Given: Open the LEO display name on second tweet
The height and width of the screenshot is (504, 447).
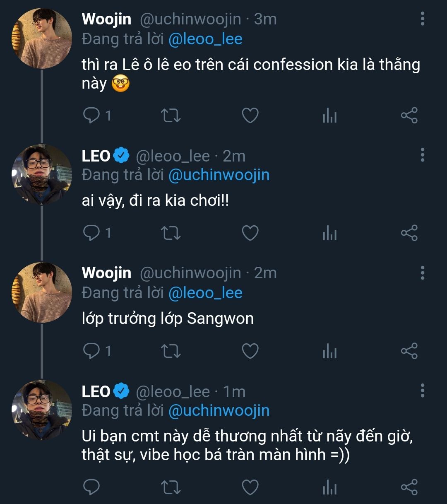Looking at the screenshot, I should pyautogui.click(x=96, y=156).
